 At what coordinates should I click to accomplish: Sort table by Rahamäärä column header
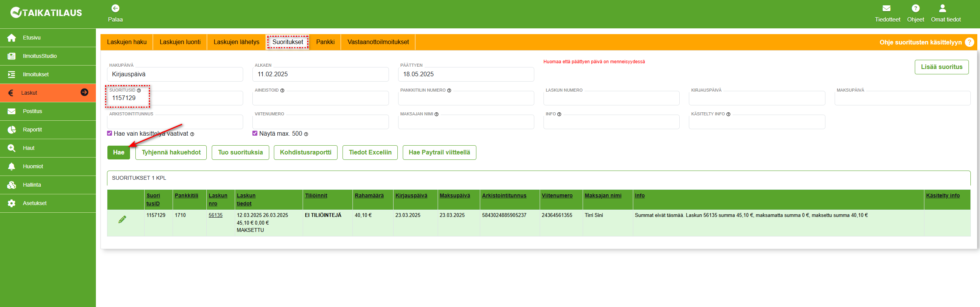pos(369,195)
